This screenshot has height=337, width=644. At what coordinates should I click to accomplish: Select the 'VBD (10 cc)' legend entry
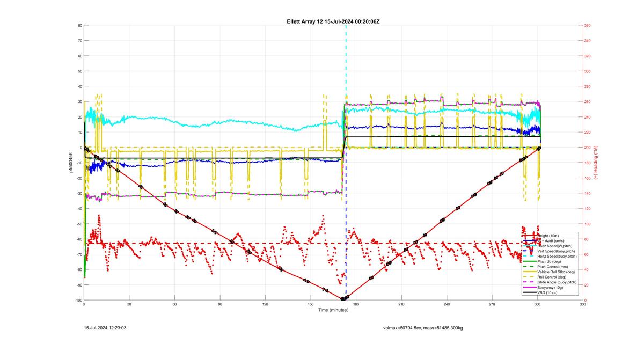[547, 292]
